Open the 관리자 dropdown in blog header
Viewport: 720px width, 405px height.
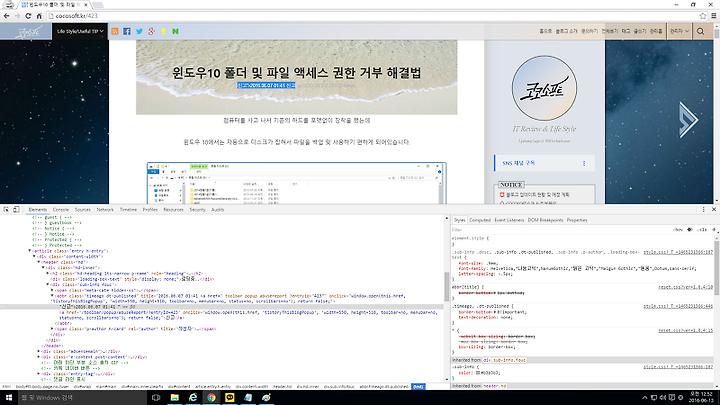pyautogui.click(x=679, y=31)
